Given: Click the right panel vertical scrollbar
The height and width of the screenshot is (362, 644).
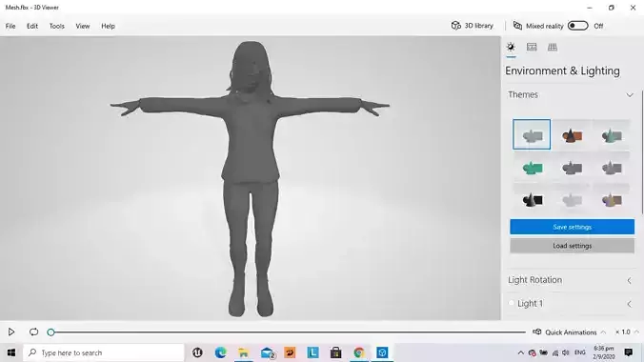Looking at the screenshot, I should coord(642,152).
